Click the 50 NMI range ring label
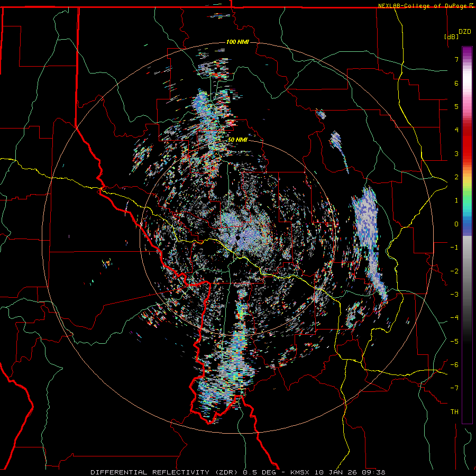This screenshot has height=476, width=476. 237,140
